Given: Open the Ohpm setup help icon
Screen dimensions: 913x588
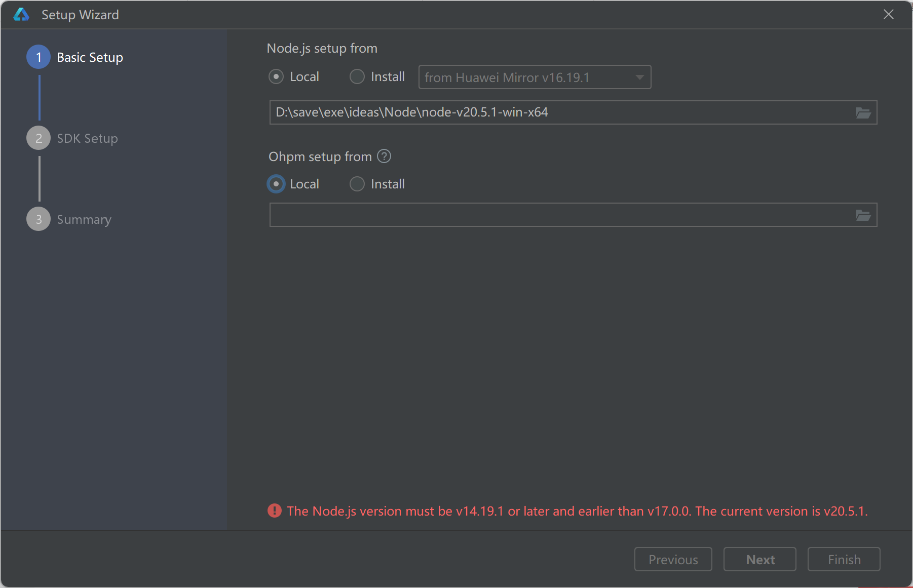Looking at the screenshot, I should 384,156.
